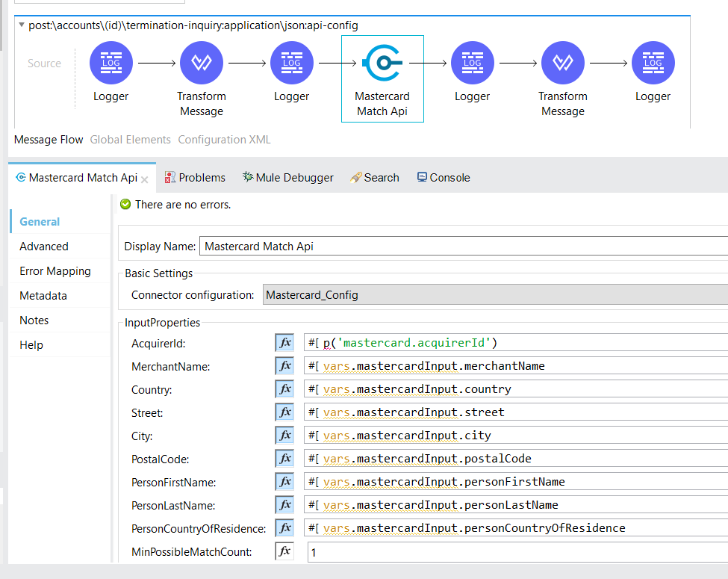
Task: Click the AcquirerId expression field
Action: (515, 343)
